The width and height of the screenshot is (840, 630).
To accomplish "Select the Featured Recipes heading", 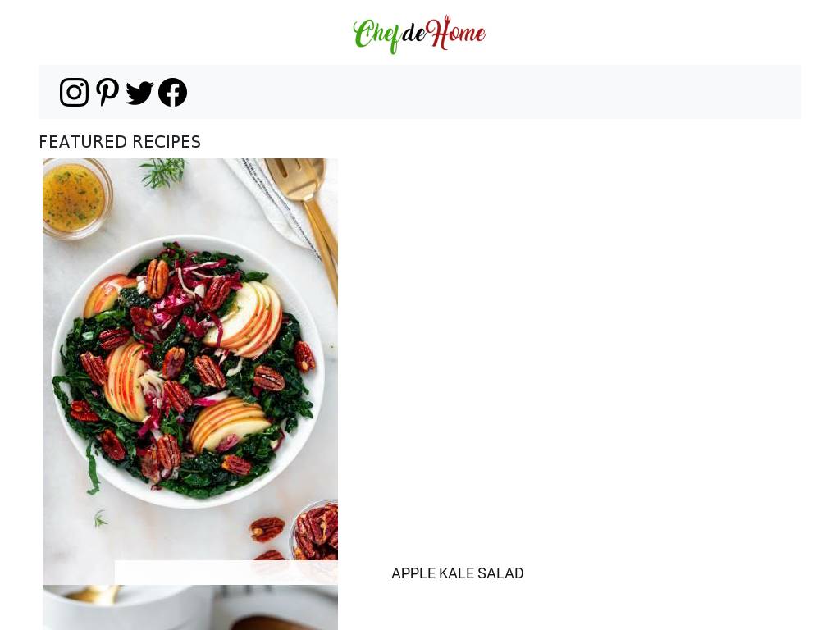I will point(120,142).
